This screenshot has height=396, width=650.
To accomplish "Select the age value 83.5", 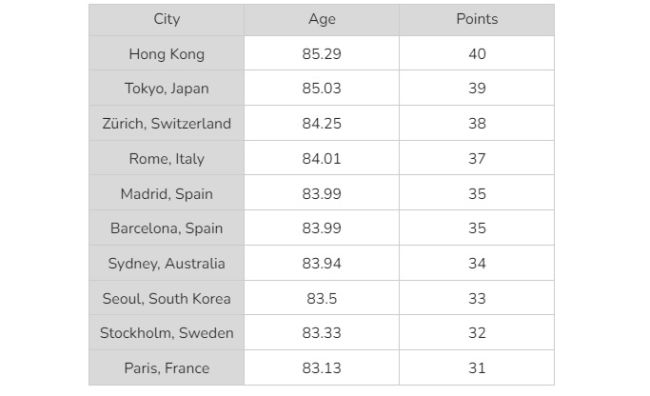I will [x=322, y=298].
